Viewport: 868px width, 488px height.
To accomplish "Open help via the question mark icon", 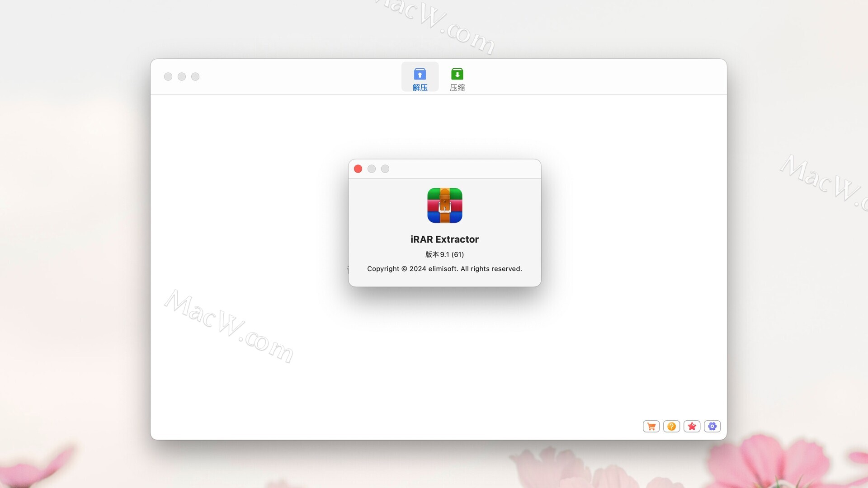I will 671,426.
